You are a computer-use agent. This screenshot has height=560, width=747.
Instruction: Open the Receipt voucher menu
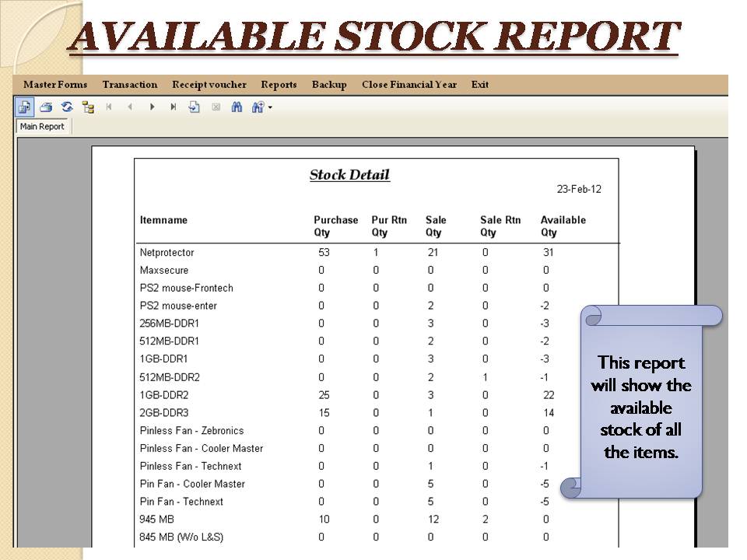point(209,85)
